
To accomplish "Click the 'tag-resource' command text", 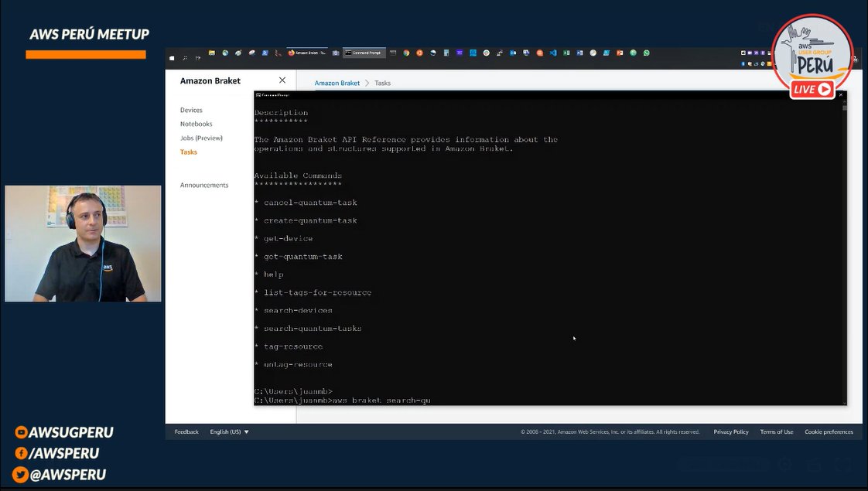I will (293, 346).
